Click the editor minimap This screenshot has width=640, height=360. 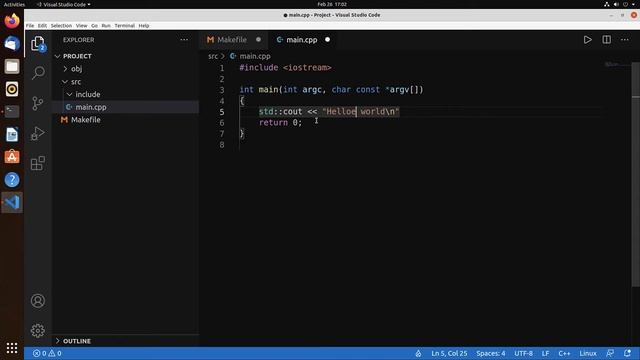coord(616,64)
